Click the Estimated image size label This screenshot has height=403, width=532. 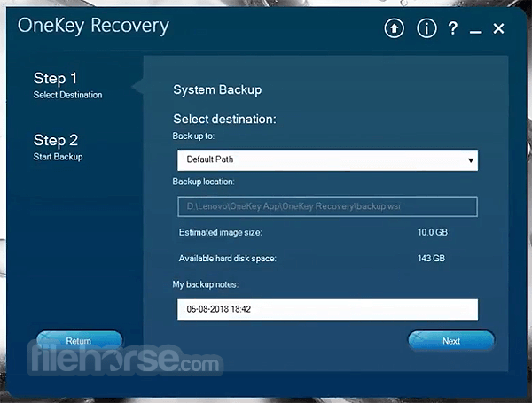220,233
